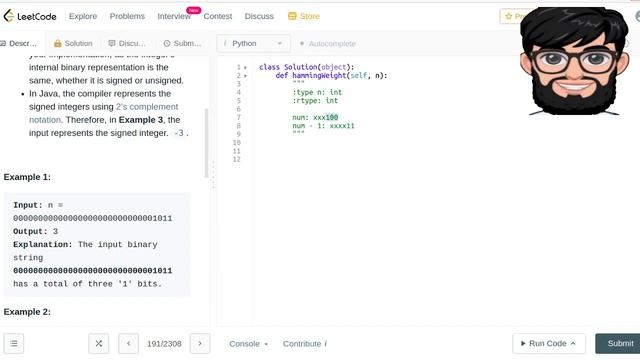The image size is (640, 360).
Task: Open the Problems page
Action: (x=127, y=16)
